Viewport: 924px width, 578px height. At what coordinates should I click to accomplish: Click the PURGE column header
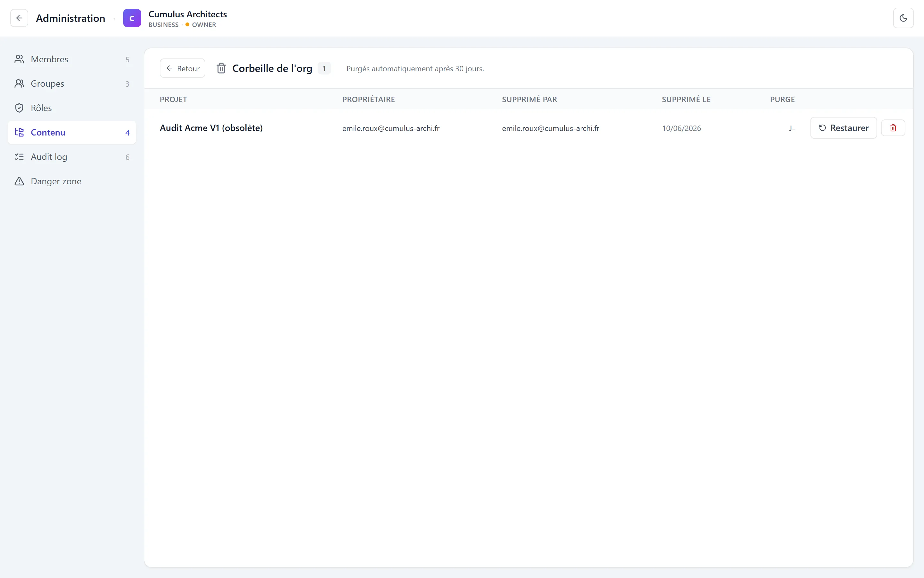[782, 100]
